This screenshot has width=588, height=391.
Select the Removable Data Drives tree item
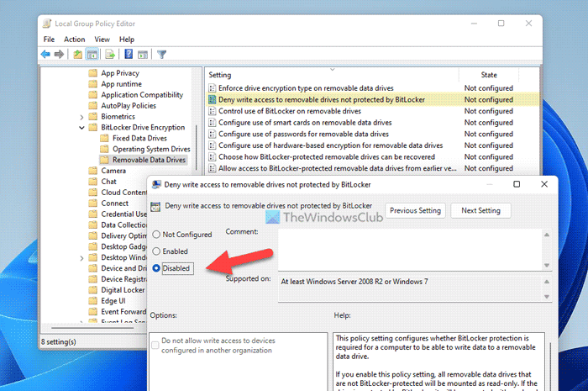(149, 160)
